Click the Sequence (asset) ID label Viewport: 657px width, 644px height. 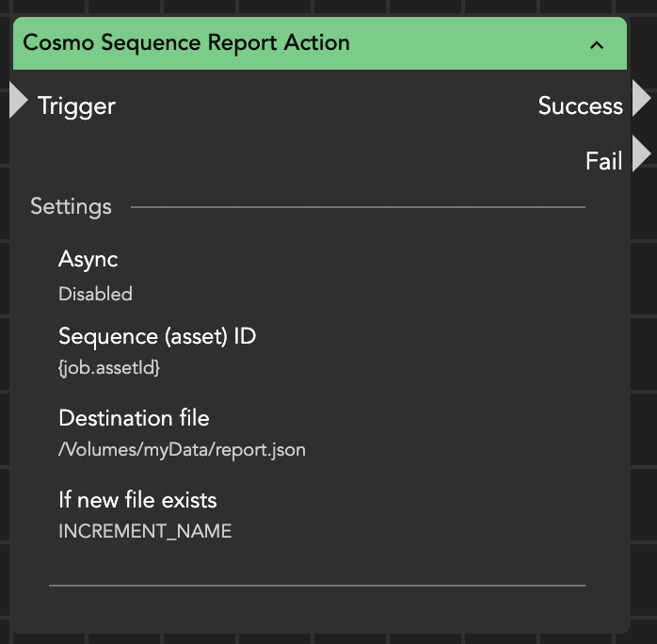pyautogui.click(x=157, y=336)
